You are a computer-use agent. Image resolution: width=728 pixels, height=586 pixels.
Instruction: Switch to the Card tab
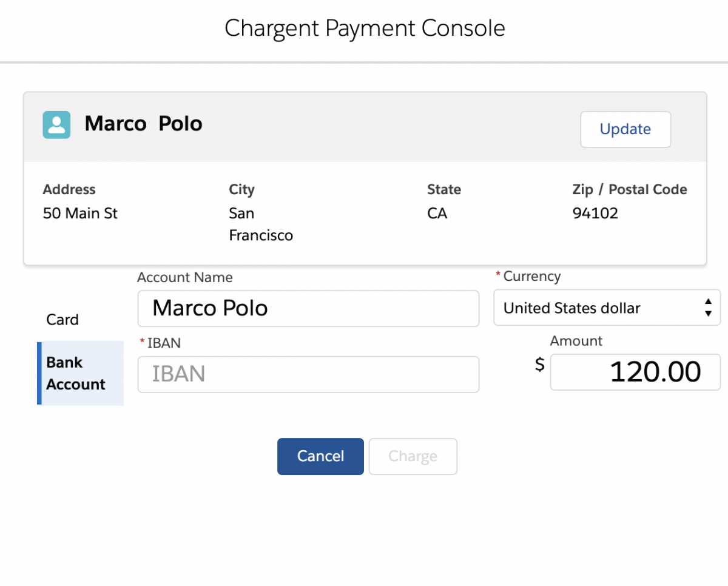click(x=62, y=320)
